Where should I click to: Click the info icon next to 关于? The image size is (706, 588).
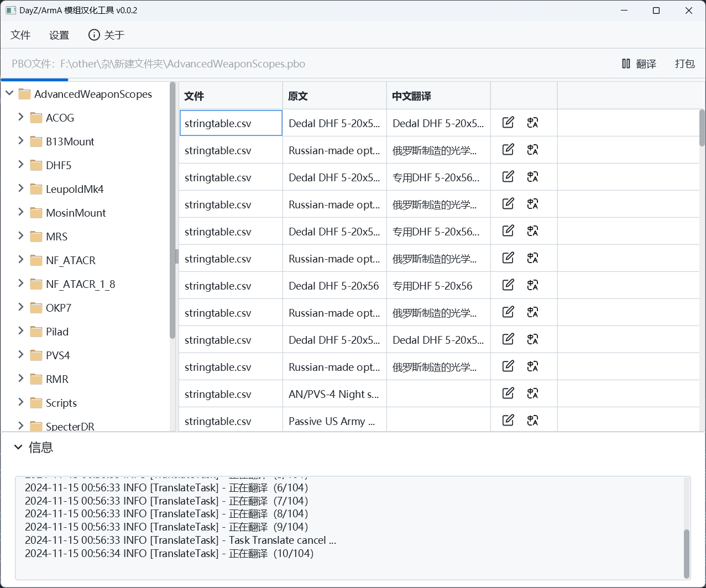pyautogui.click(x=95, y=35)
